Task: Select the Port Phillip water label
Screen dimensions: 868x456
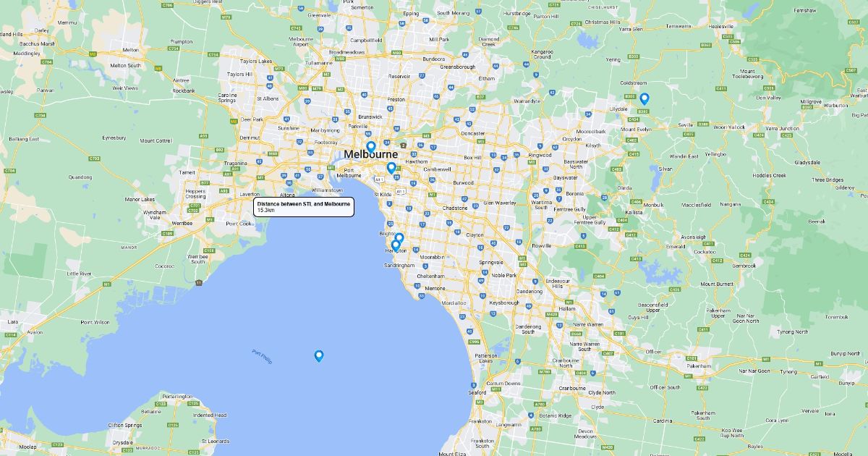Action: 262,356
